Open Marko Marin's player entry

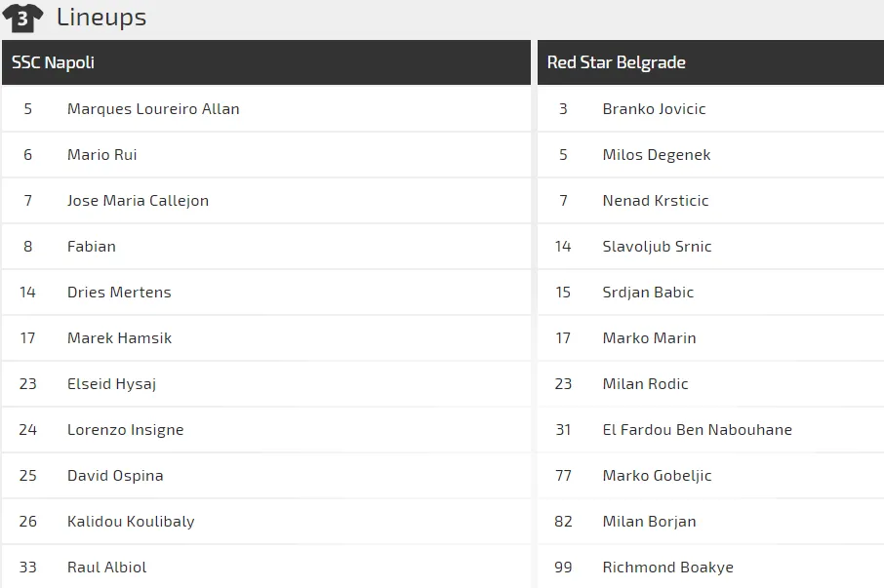[x=649, y=338]
